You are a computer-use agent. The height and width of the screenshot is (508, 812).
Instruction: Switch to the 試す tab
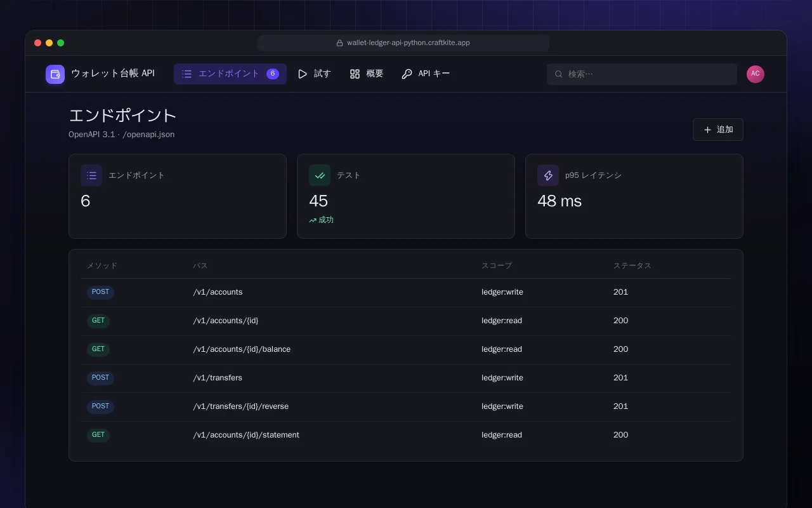[315, 74]
